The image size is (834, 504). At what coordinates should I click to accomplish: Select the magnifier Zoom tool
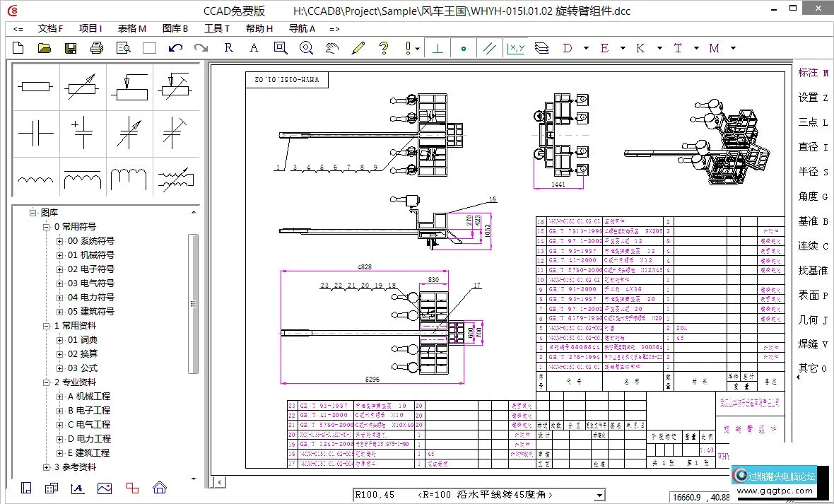[306, 47]
